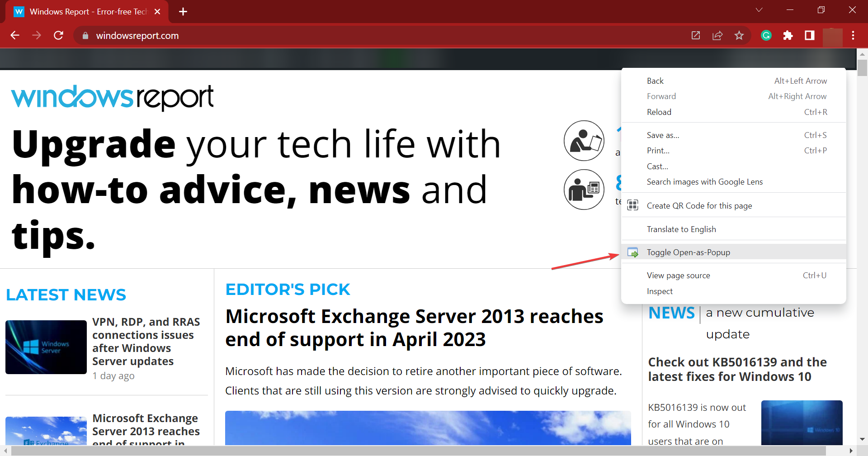
Task: Click the horizontal scrollbar left arrow
Action: (x=5, y=451)
